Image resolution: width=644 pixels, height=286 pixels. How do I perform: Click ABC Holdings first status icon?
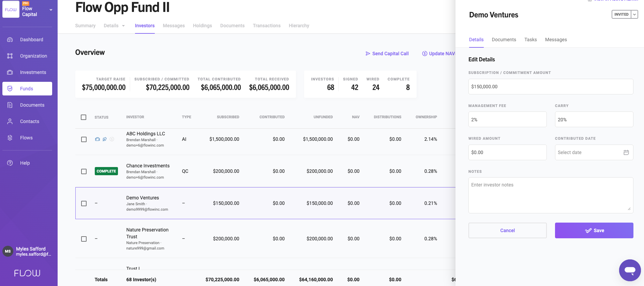coord(98,139)
